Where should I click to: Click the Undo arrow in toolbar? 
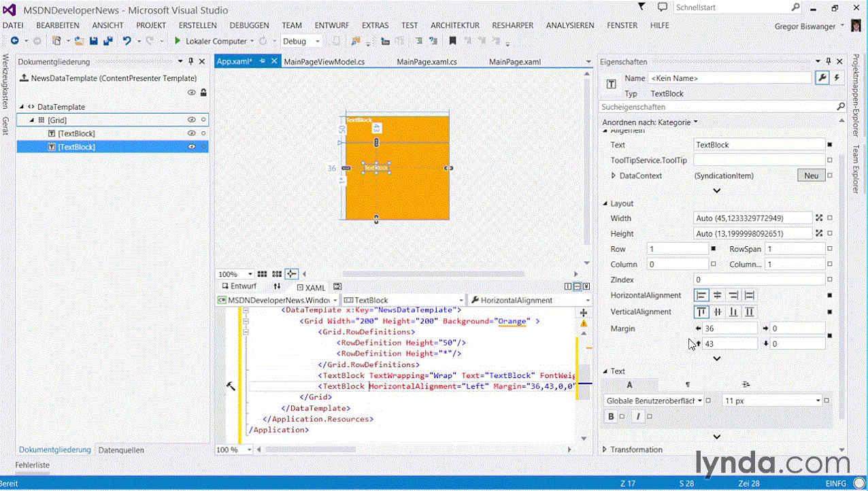point(127,41)
